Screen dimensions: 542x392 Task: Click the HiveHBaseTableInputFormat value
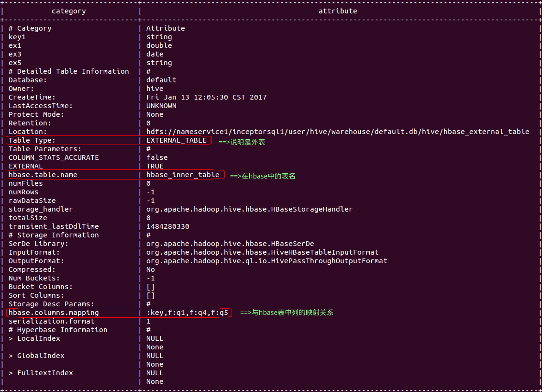click(262, 253)
